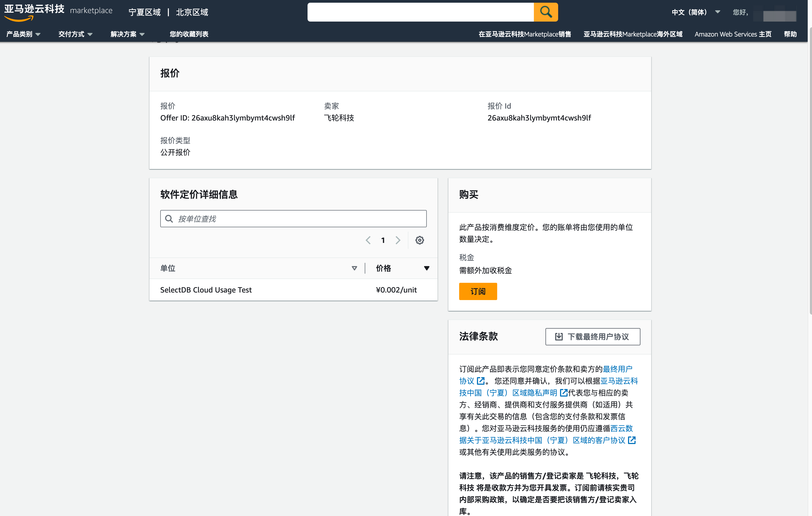Sort the 单位 column by its arrow
The image size is (812, 516).
pyautogui.click(x=354, y=268)
